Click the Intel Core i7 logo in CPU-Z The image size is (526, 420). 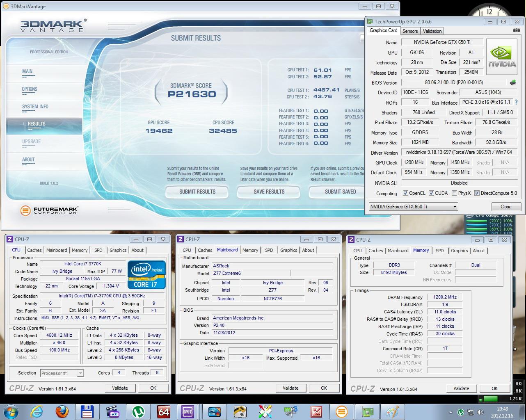(x=147, y=275)
